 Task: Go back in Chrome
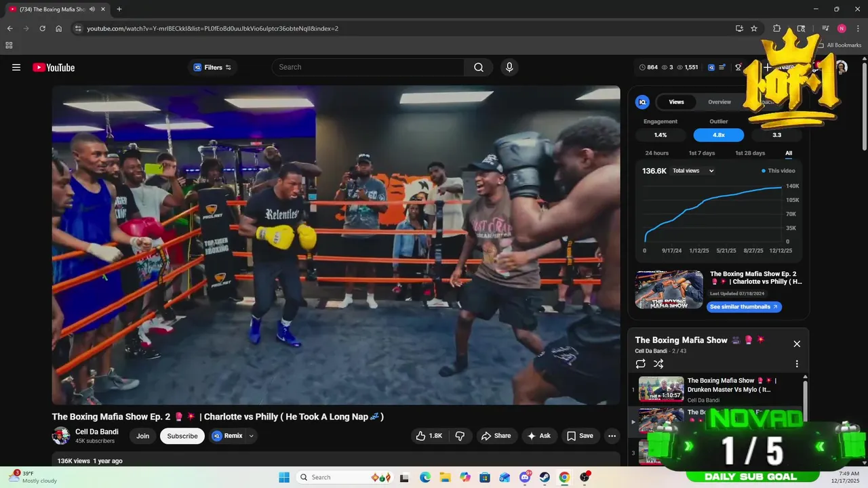coord(9,28)
